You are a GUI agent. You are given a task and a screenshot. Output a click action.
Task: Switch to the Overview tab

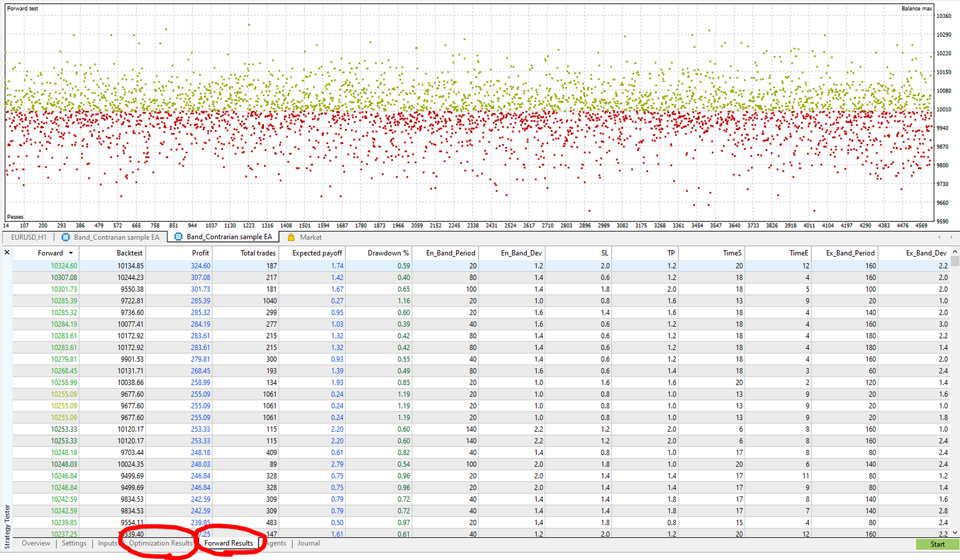35,543
